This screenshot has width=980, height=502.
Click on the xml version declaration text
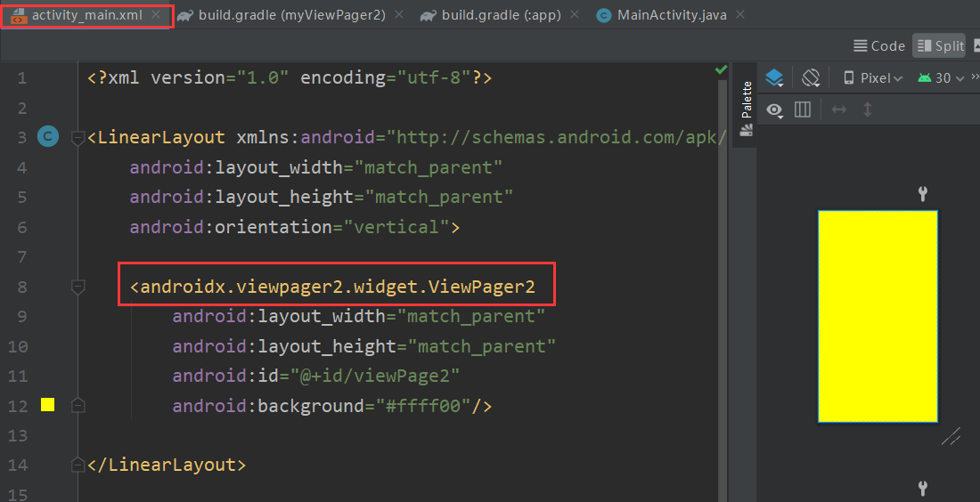(290, 78)
